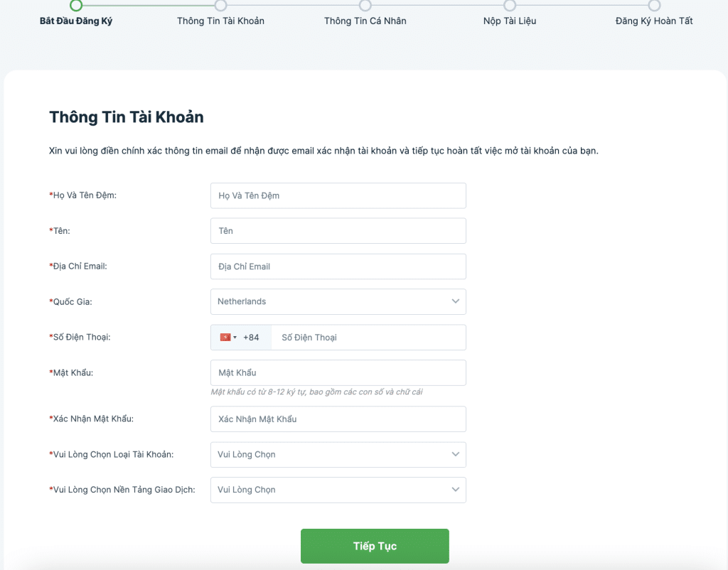Select the Thông Tin Cá Nhân step label
Image resolution: width=728 pixels, height=570 pixels.
[365, 21]
